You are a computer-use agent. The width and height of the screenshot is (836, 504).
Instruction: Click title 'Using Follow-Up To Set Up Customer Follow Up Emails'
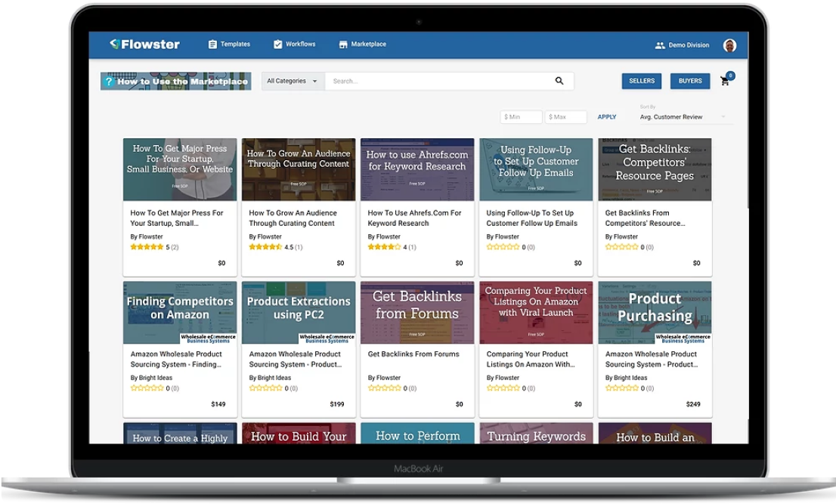click(x=531, y=218)
